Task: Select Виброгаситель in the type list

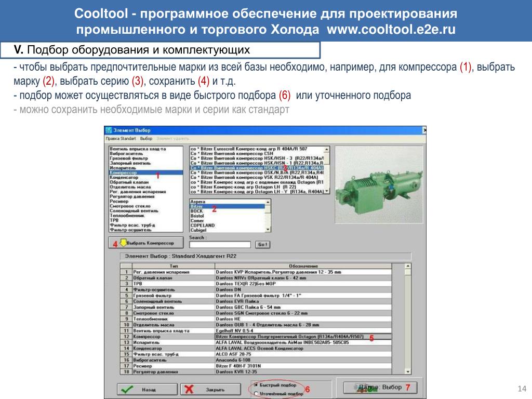Action: (146, 154)
